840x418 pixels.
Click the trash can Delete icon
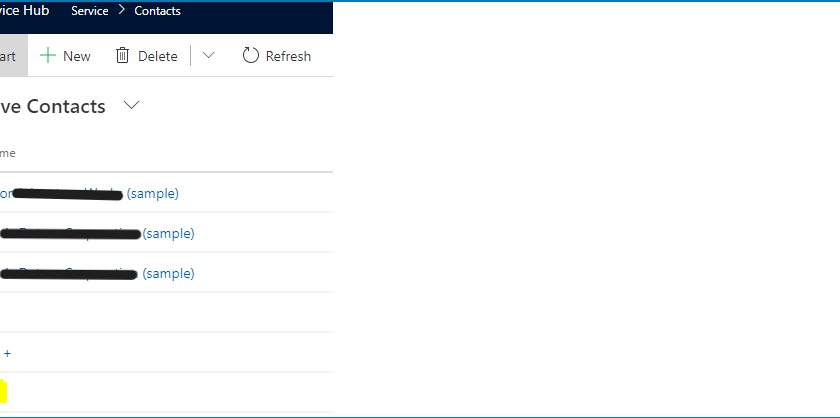pyautogui.click(x=123, y=56)
